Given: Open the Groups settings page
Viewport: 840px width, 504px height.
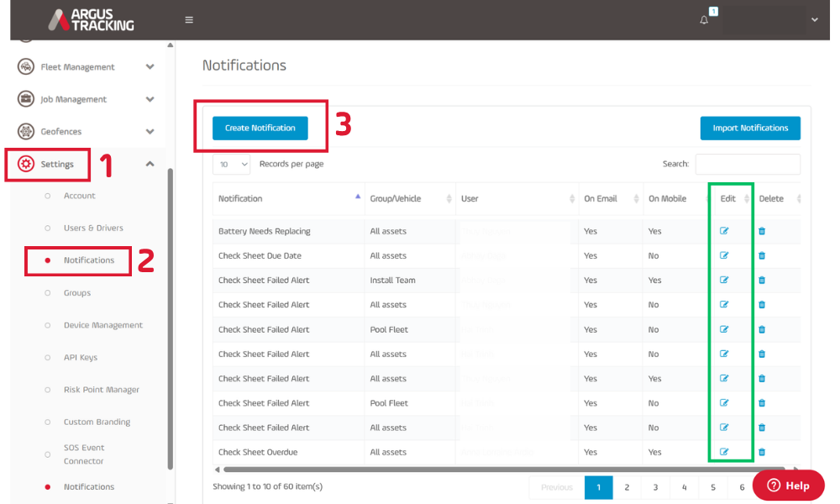Looking at the screenshot, I should tap(77, 292).
